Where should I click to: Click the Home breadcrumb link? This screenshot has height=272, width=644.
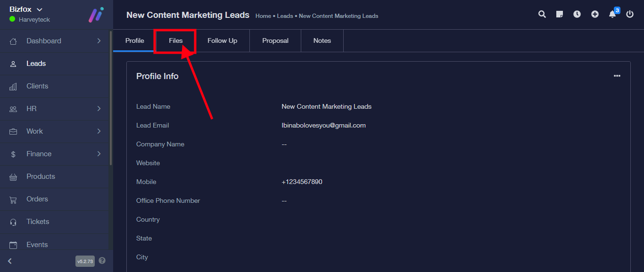click(x=263, y=16)
